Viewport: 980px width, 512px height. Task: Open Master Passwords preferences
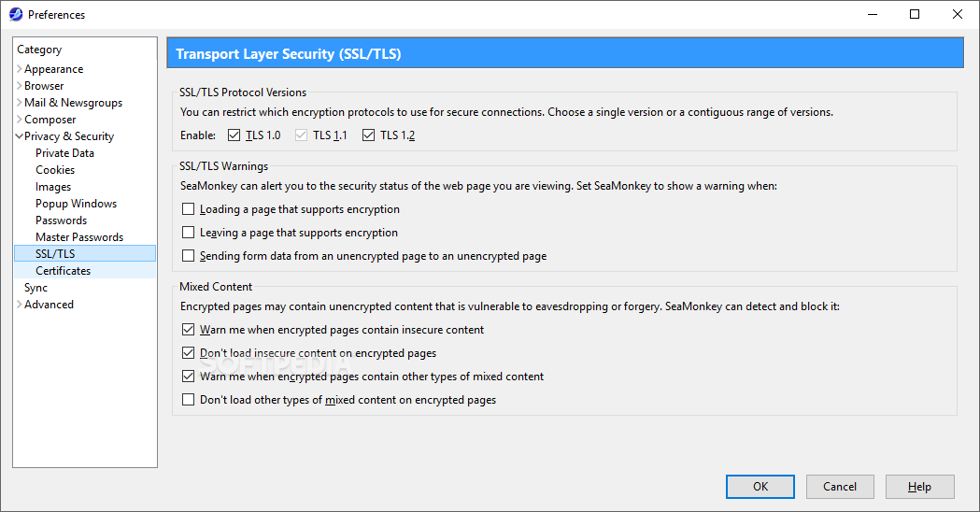(x=79, y=237)
